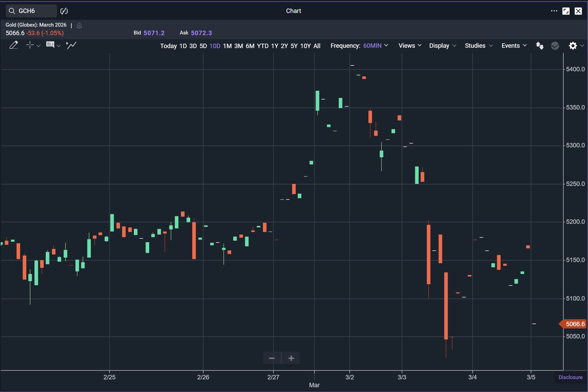588x392 pixels.
Task: Click the up-down arrows trade icon
Action: [x=540, y=46]
